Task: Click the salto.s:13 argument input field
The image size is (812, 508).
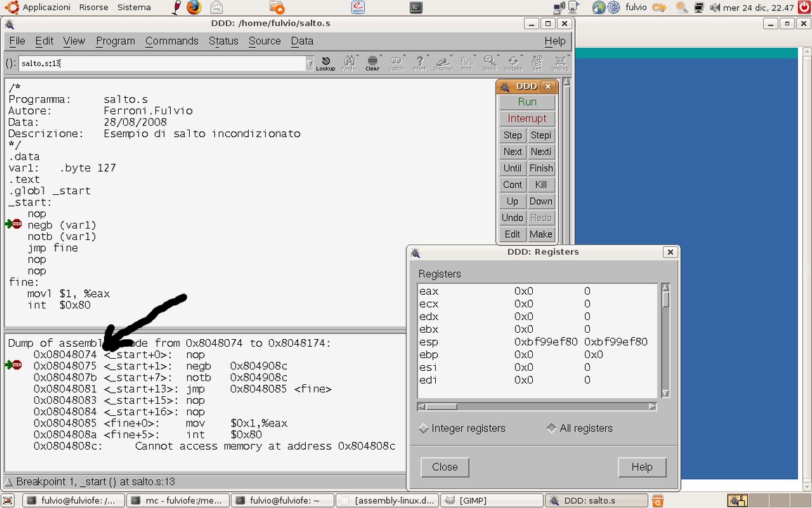Action: [x=162, y=63]
